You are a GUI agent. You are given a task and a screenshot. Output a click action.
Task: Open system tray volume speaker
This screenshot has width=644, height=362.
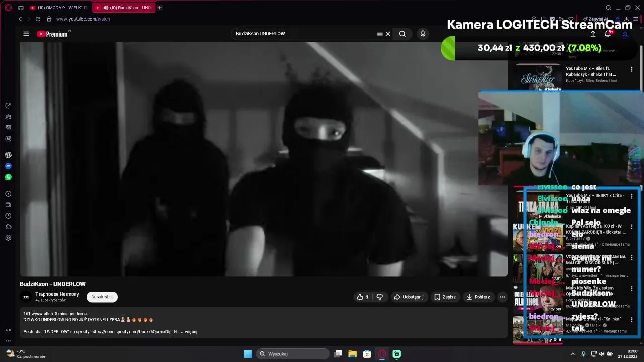pyautogui.click(x=603, y=354)
